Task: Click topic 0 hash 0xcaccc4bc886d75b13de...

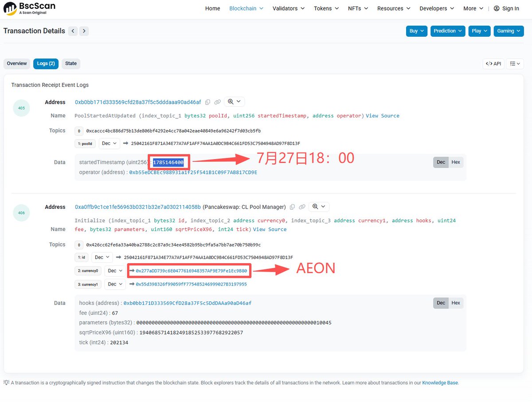Action: [x=173, y=131]
